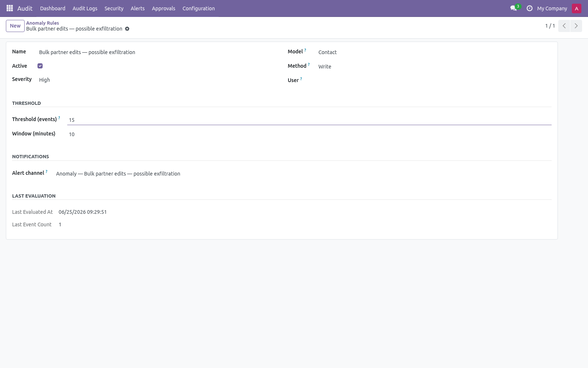
Task: Show Alert channel help tooltip icon
Action: (46, 171)
